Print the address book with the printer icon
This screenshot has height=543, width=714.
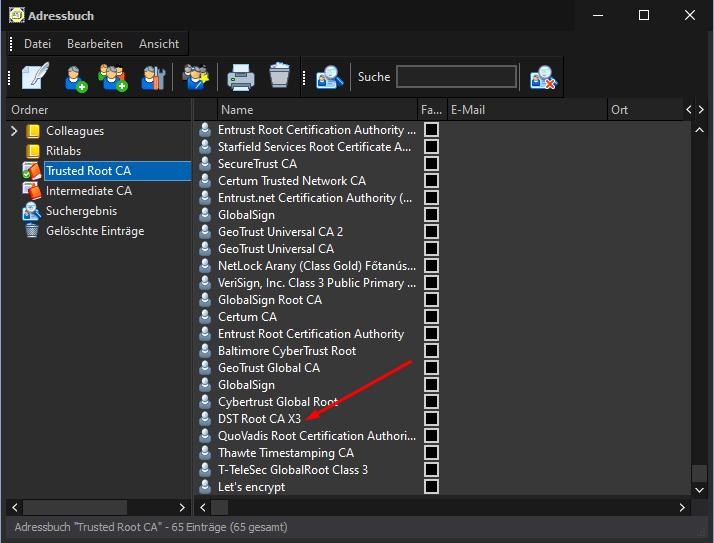240,77
